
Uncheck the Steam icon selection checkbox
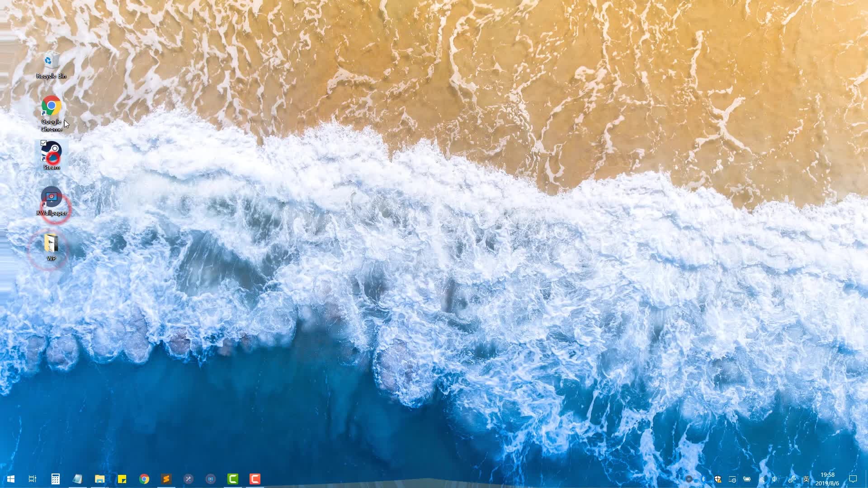43,143
